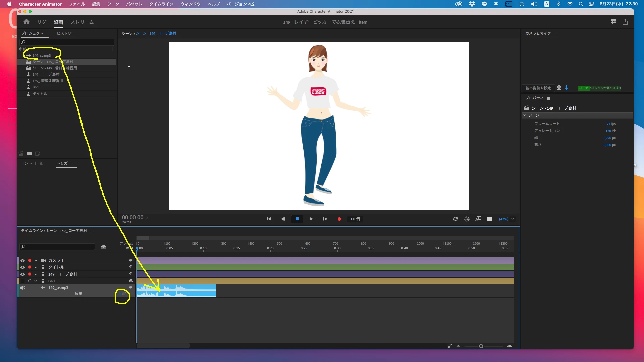The width and height of the screenshot is (644, 362).
Task: Click the home icon in top bar
Action: 26,22
